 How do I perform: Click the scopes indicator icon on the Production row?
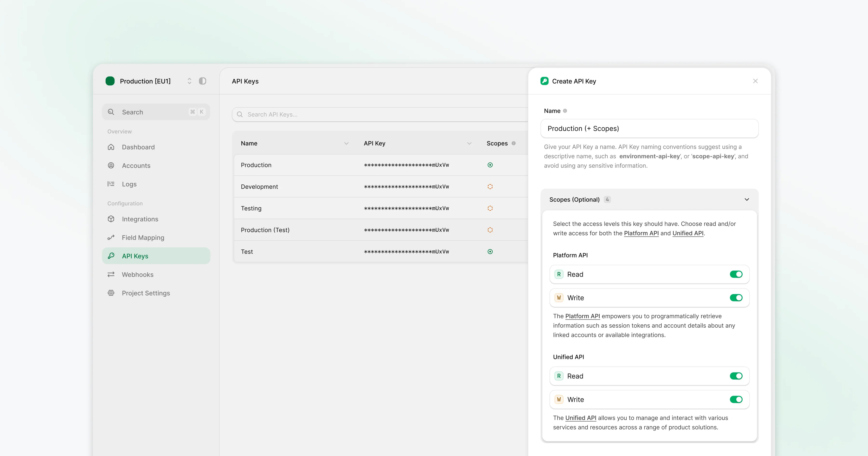tap(490, 165)
